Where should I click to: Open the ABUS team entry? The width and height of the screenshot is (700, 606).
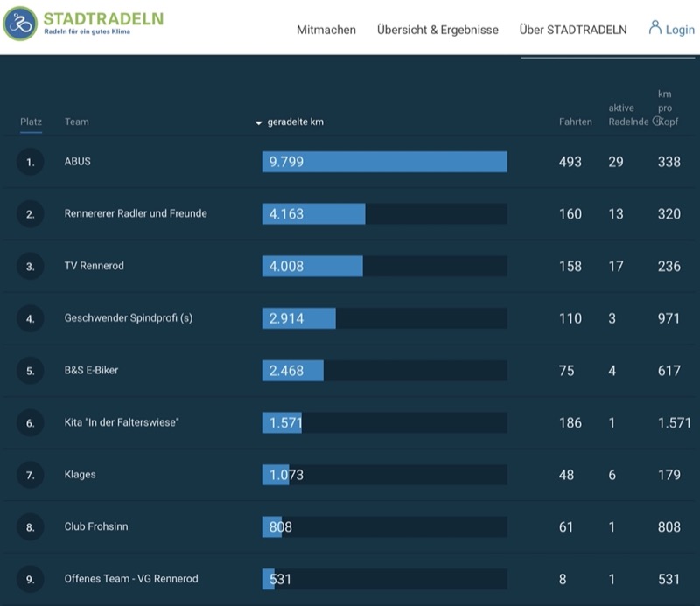77,161
